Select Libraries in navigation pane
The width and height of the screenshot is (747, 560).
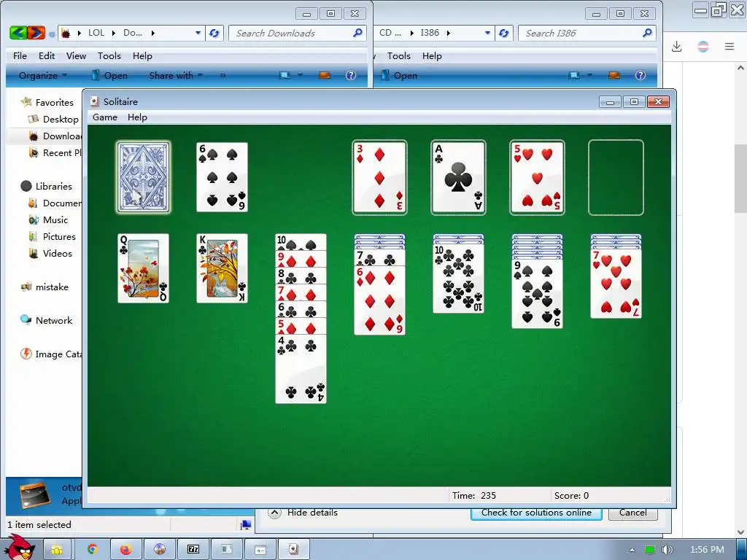coord(54,186)
